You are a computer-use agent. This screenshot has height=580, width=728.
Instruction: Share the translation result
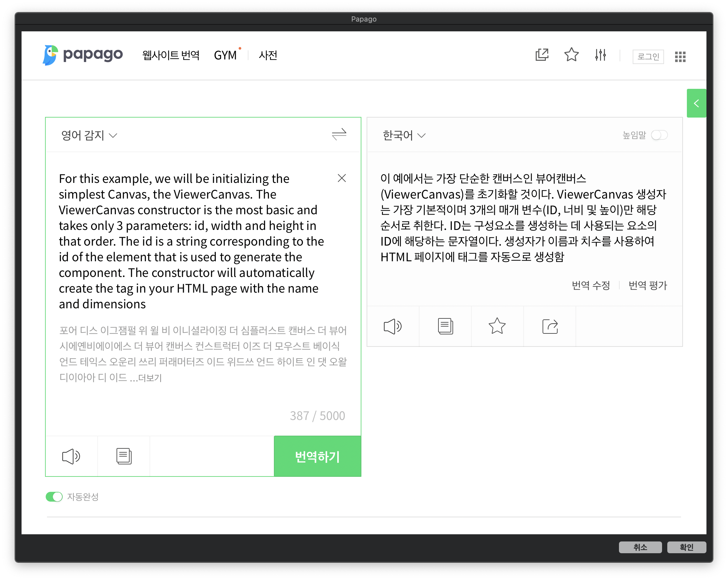(550, 326)
